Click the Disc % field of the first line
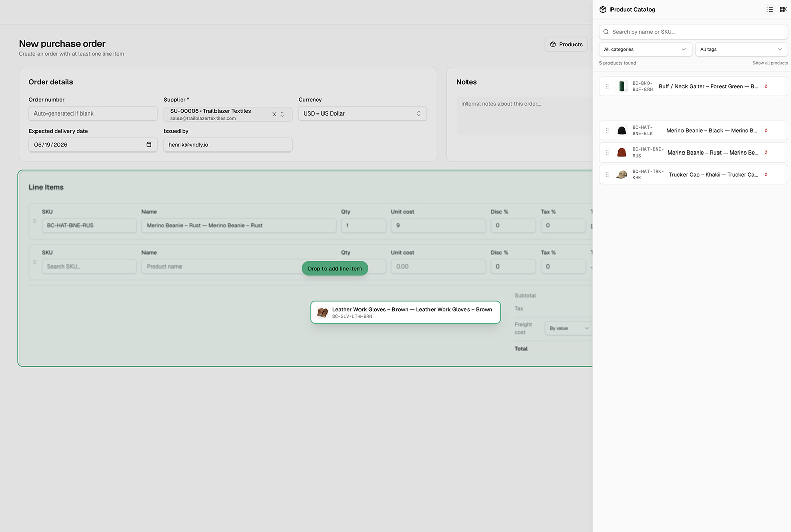Image resolution: width=791 pixels, height=532 pixels. (x=513, y=225)
